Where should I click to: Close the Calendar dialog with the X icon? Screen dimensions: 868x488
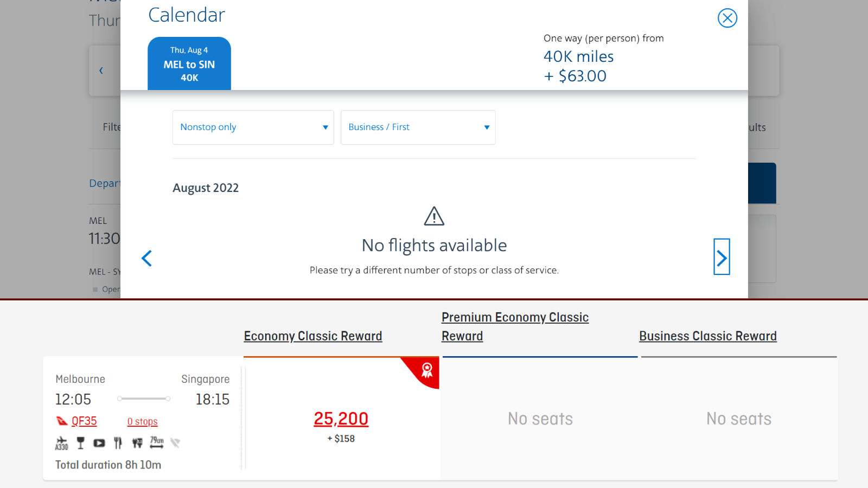[x=727, y=18]
